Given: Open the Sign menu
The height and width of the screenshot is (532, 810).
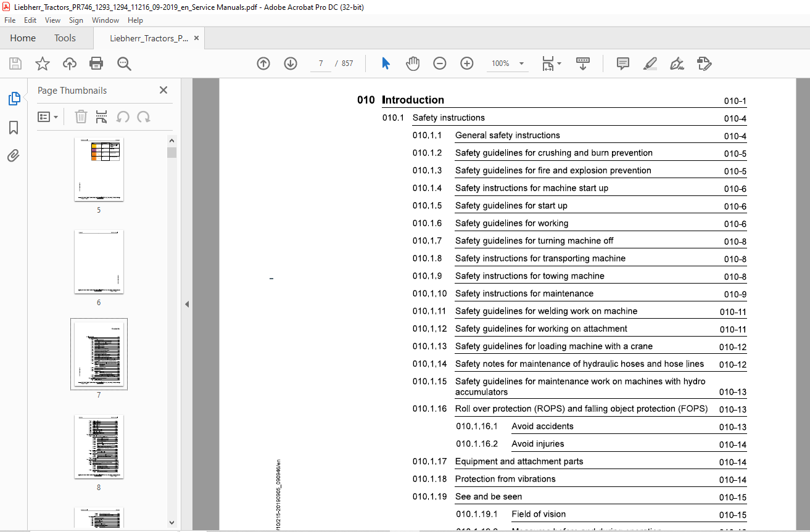Looking at the screenshot, I should (x=76, y=20).
